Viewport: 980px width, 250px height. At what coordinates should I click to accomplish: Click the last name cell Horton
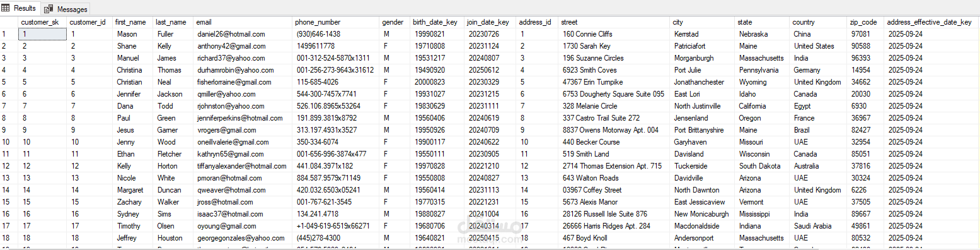point(173,166)
